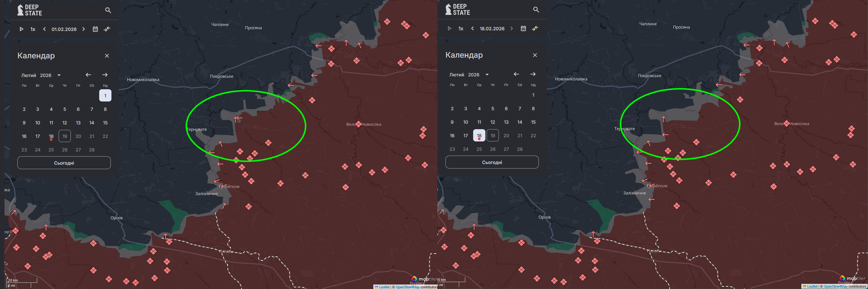Screen dimensions: 868x289
Task: Click the search magnifier in the right map panel
Action: click(536, 10)
